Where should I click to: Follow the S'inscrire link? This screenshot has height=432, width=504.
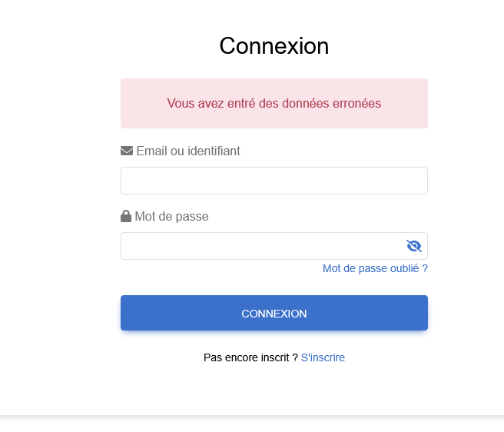(323, 357)
